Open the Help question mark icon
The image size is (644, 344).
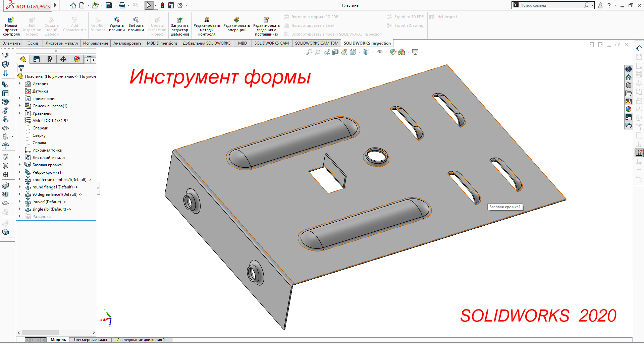point(609,5)
